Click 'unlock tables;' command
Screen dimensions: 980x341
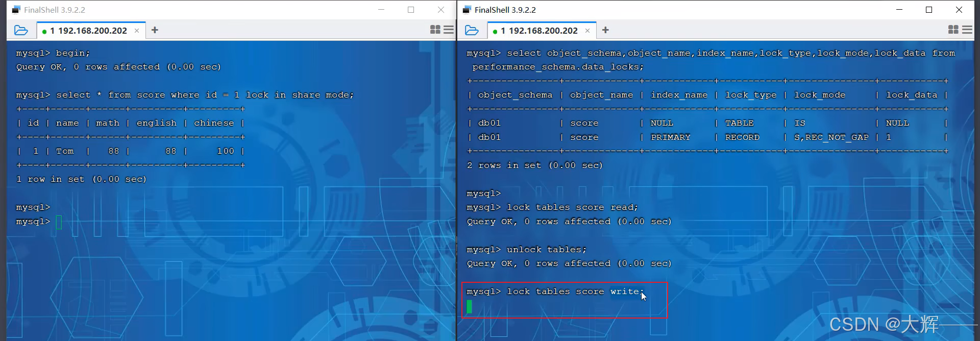click(547, 250)
